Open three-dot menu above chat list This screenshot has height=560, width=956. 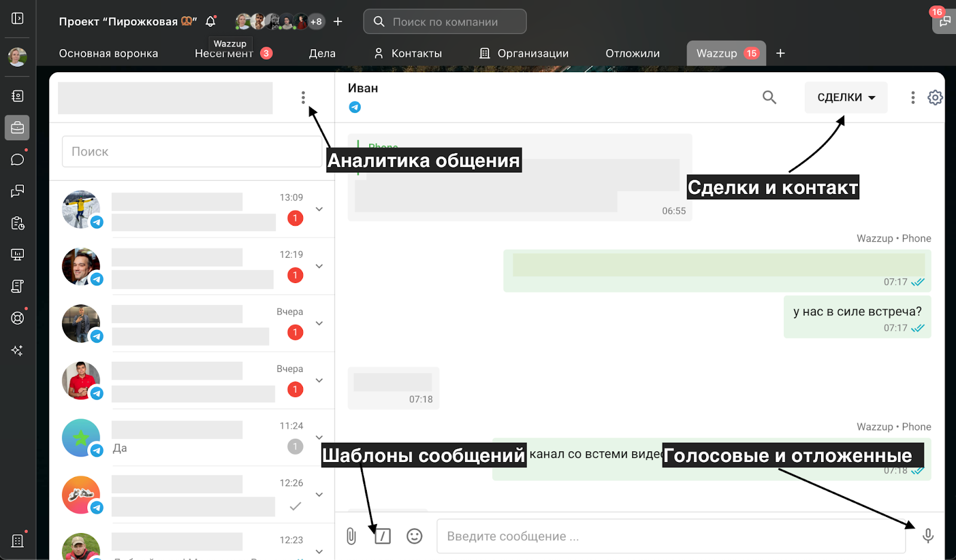point(303,97)
